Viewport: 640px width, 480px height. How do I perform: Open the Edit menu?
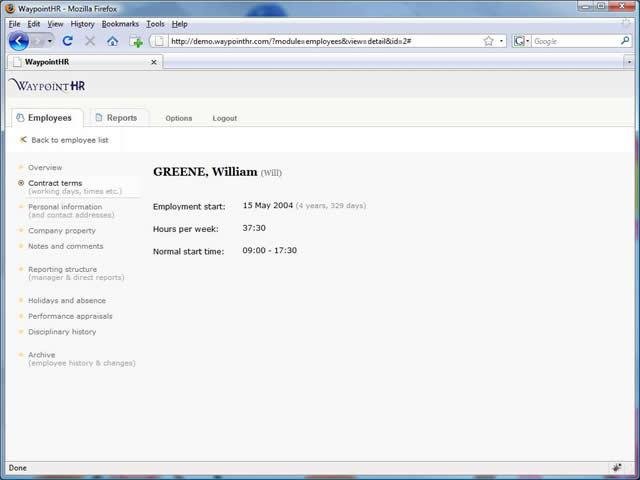tap(33, 24)
